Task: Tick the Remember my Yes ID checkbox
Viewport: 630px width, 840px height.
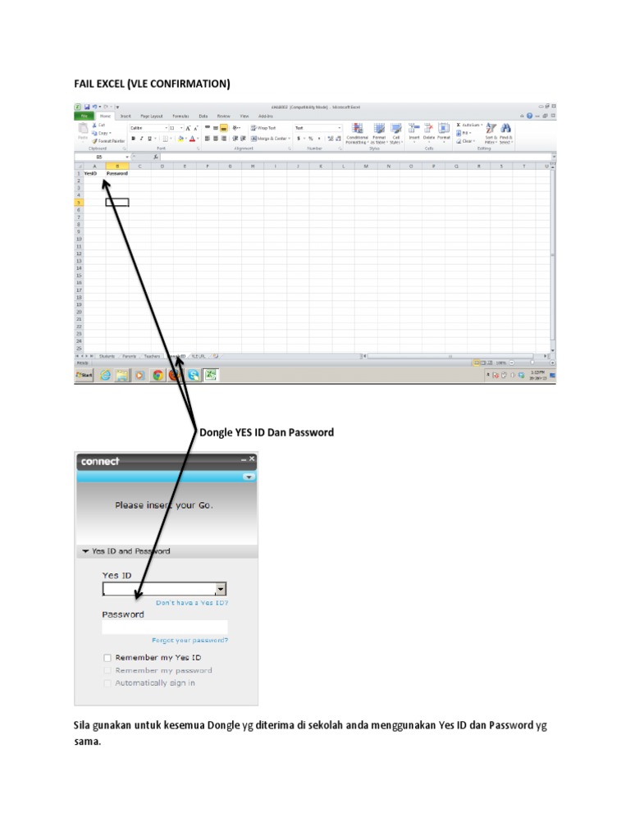Action: pyautogui.click(x=107, y=658)
